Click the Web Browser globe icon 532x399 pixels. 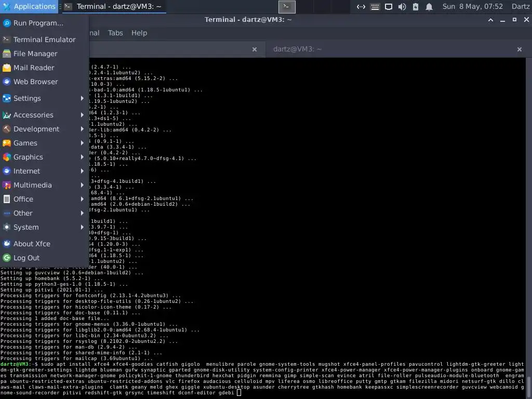[6, 82]
